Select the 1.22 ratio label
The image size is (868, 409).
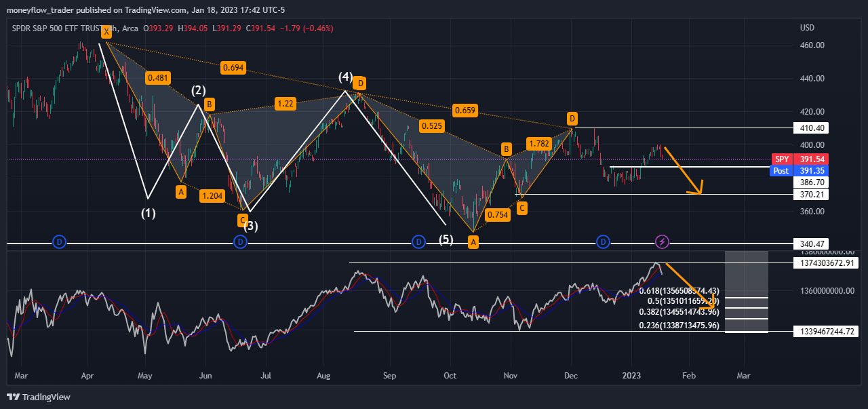click(285, 104)
